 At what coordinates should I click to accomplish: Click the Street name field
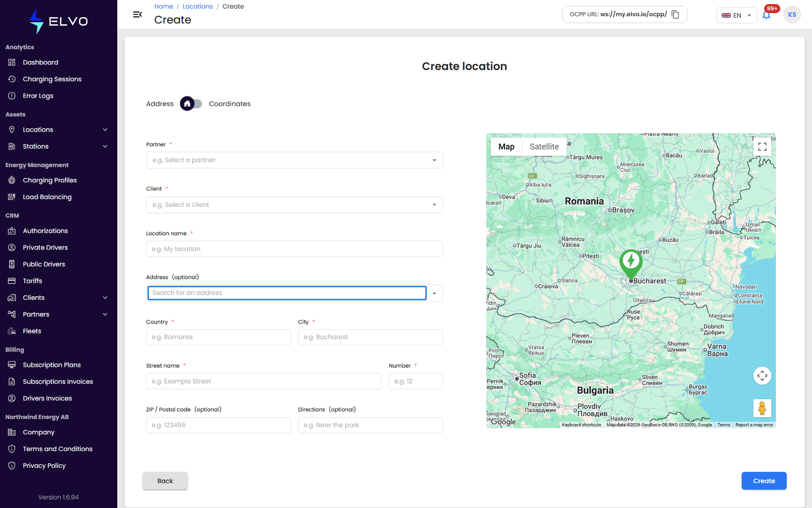click(264, 382)
